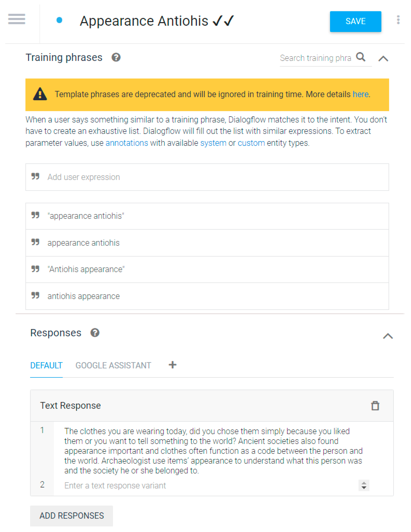Open the hamburger navigation menu
Image resolution: width=411 pixels, height=532 pixels.
pos(17,19)
